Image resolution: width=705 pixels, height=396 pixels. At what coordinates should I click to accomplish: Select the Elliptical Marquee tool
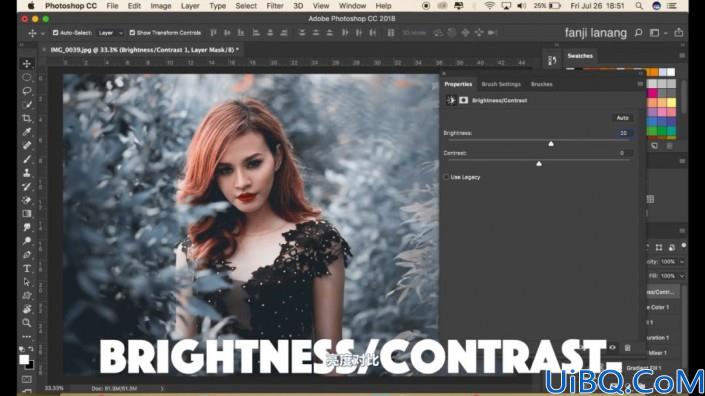(27, 77)
